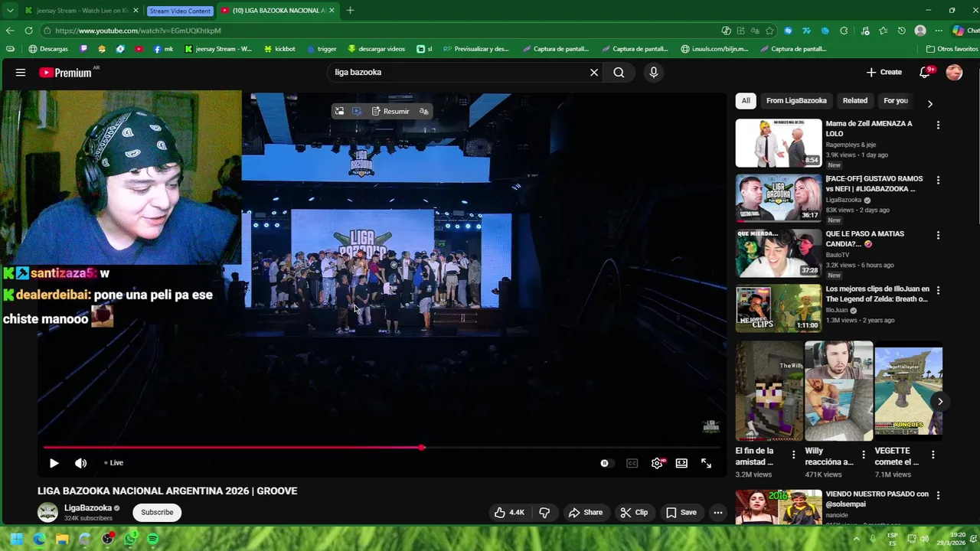Create a Clip of the video
The image size is (980, 551).
634,512
